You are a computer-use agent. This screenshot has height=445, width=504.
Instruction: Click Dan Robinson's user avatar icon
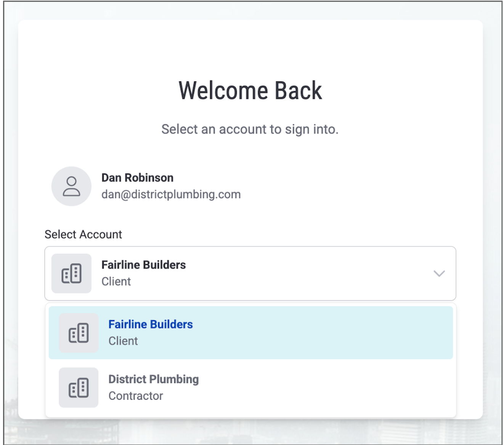click(x=71, y=186)
